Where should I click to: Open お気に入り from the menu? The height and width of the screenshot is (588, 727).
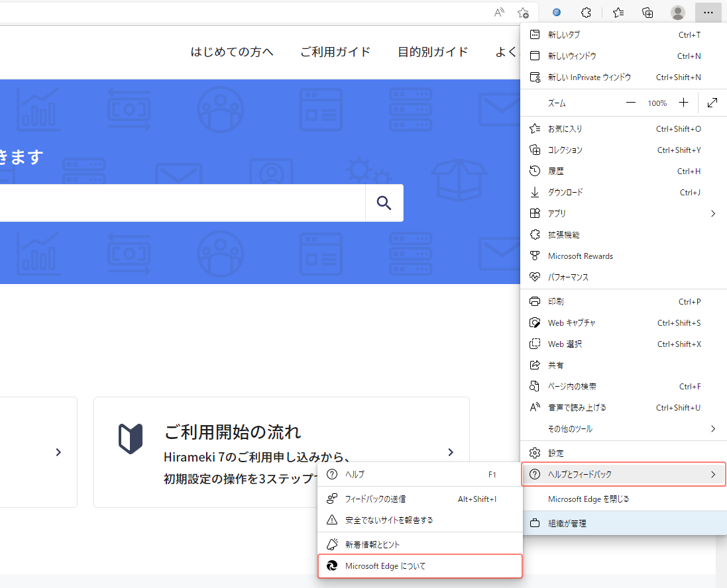click(624, 129)
